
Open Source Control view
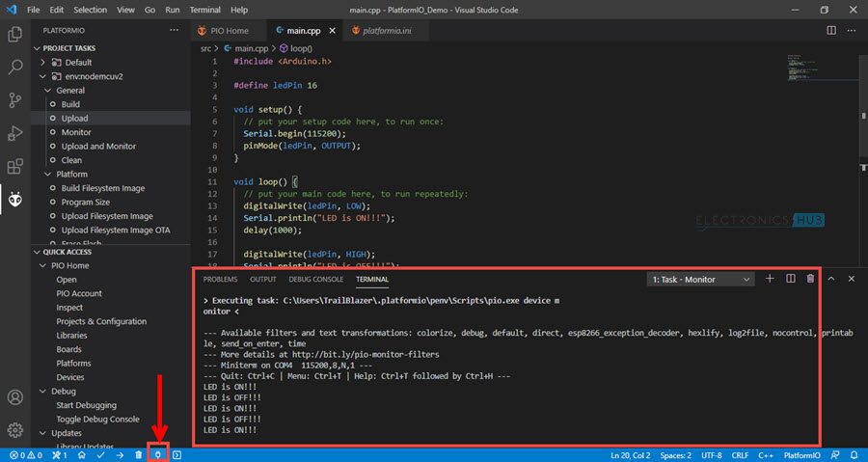[14, 100]
